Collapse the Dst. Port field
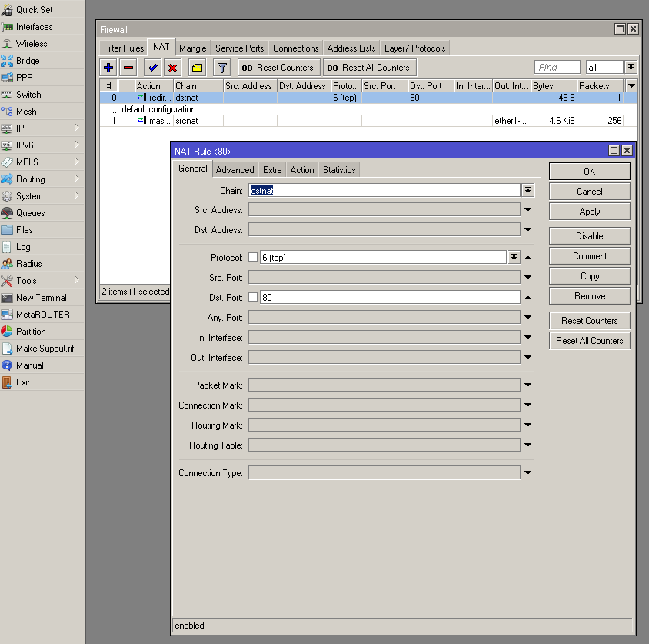Image resolution: width=649 pixels, height=644 pixels. pyautogui.click(x=528, y=297)
